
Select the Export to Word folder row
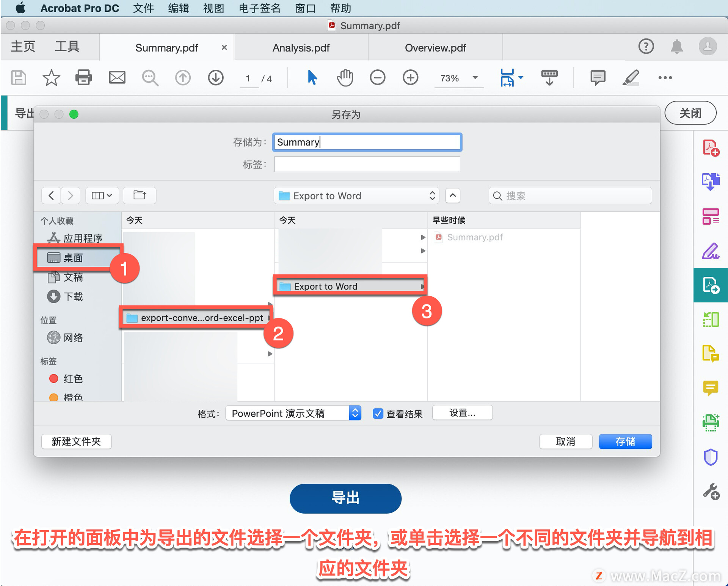pos(351,286)
